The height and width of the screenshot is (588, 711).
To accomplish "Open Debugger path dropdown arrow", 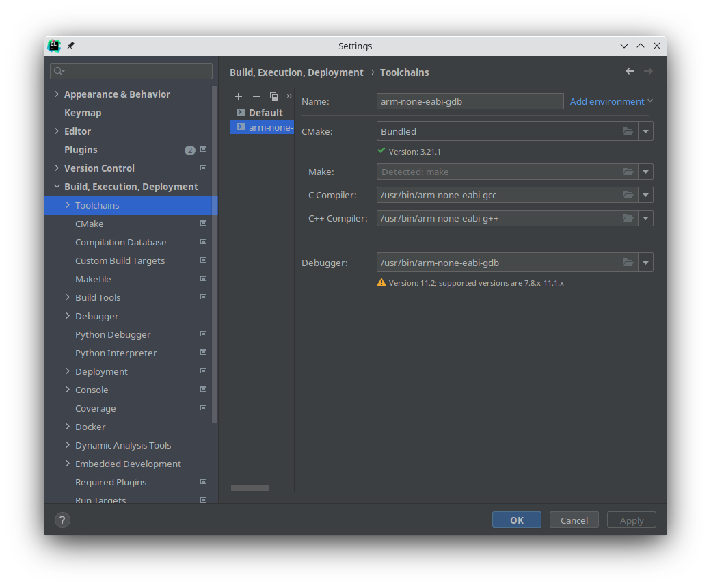I will tap(645, 263).
